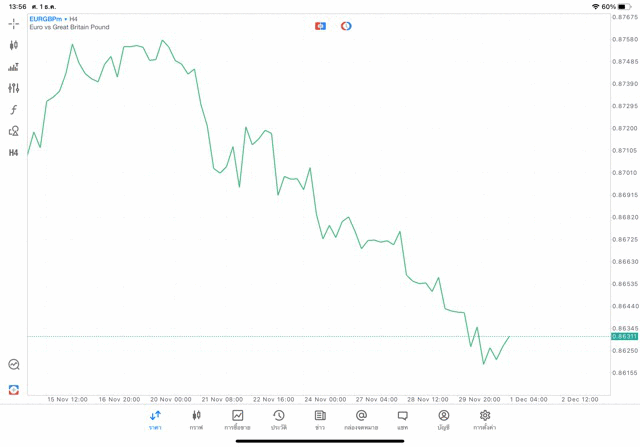The image size is (640, 447).
Task: Open the chart settings sliders icon
Action: [13, 88]
